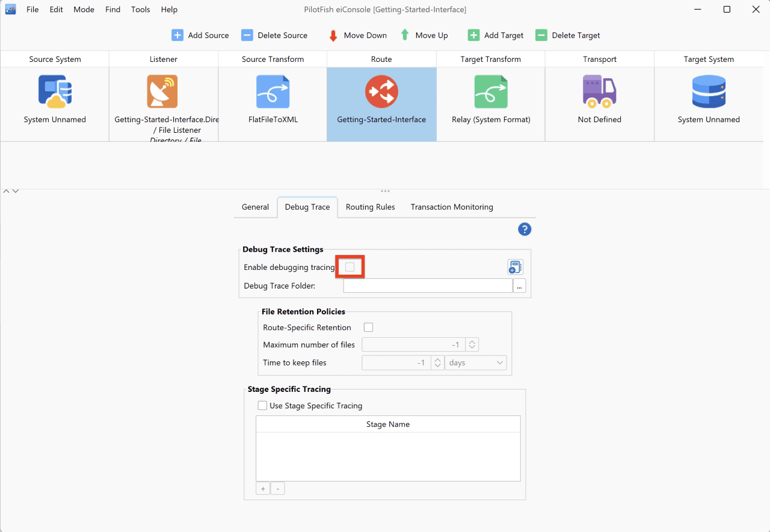Open the File menu

[32, 10]
